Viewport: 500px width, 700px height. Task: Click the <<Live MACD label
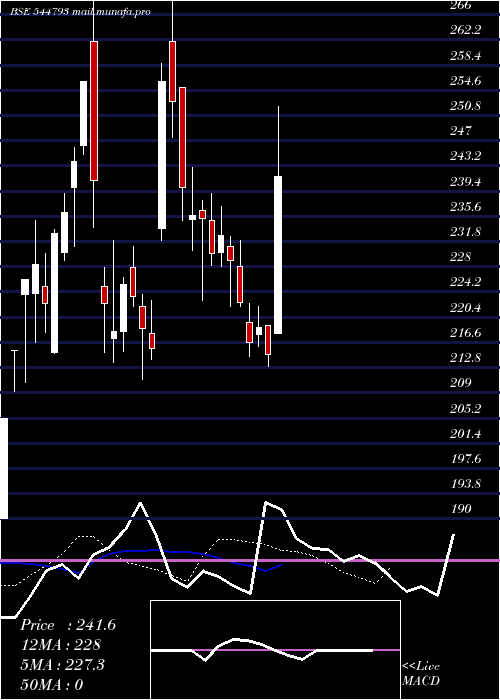421,673
